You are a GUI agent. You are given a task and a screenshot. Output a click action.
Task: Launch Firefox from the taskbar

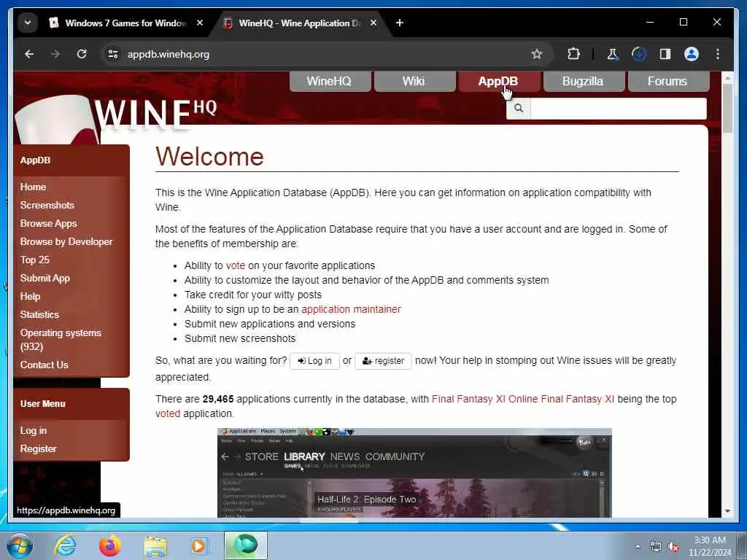tap(109, 545)
